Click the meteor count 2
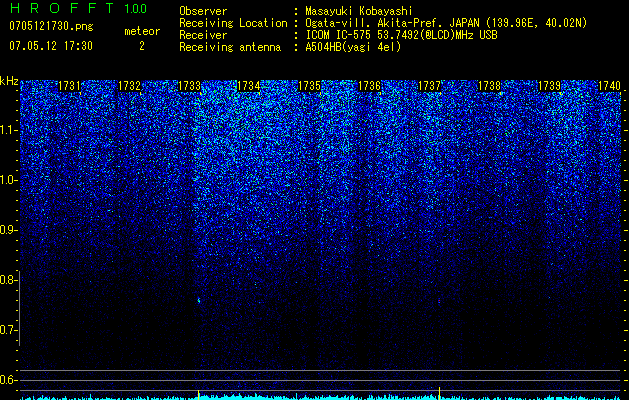Image resolution: width=629 pixels, height=400 pixels. click(x=142, y=46)
